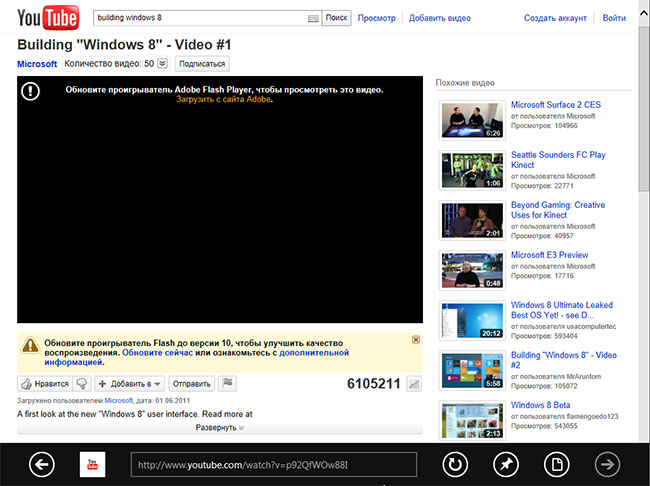Click 'Создать аккаунт' link
Viewport: 650px width, 486px height.
tap(555, 18)
